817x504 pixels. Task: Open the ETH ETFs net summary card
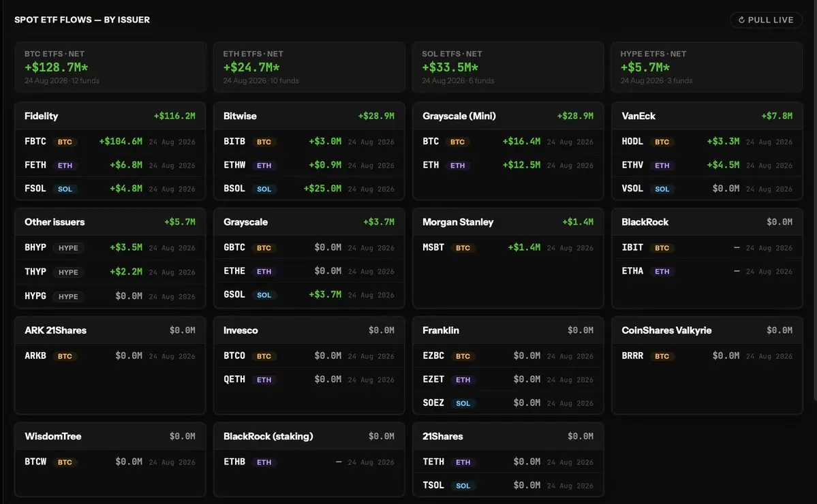(309, 67)
